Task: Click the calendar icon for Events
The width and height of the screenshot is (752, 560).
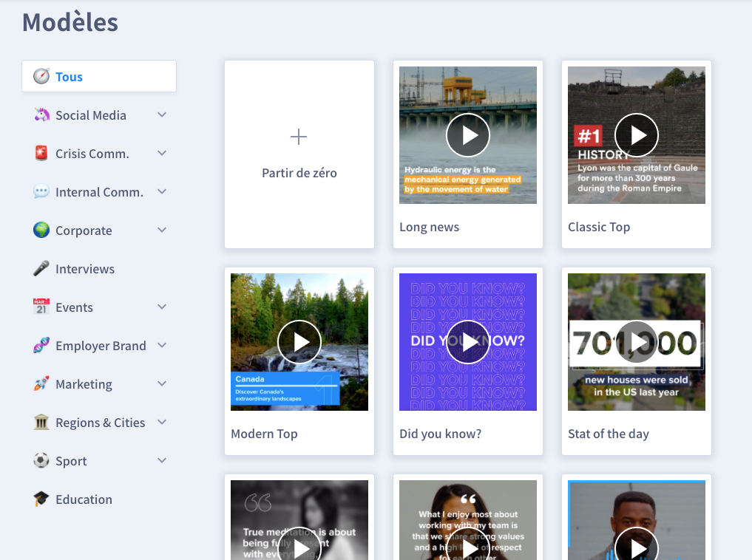Action: pyautogui.click(x=41, y=307)
